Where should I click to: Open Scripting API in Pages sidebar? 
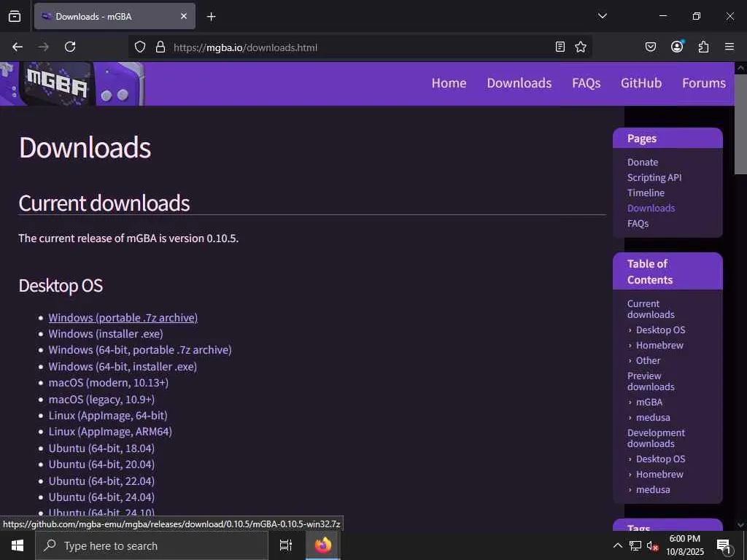[654, 178]
